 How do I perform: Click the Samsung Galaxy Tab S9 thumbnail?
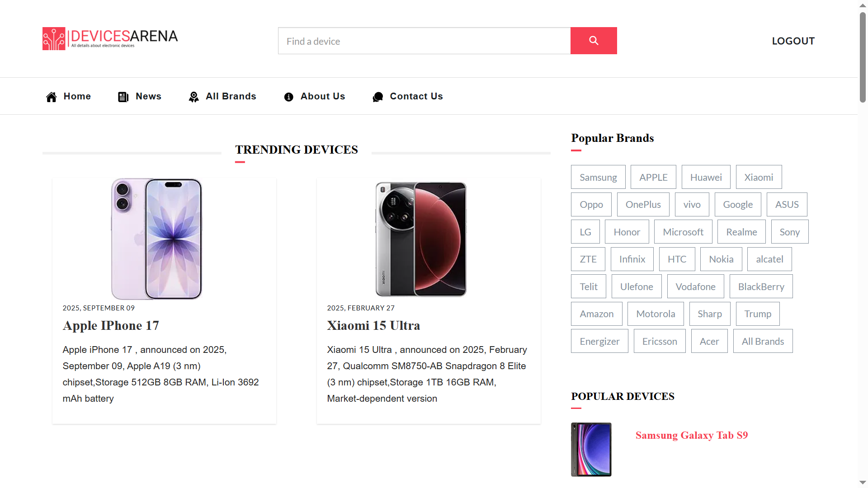(591, 449)
